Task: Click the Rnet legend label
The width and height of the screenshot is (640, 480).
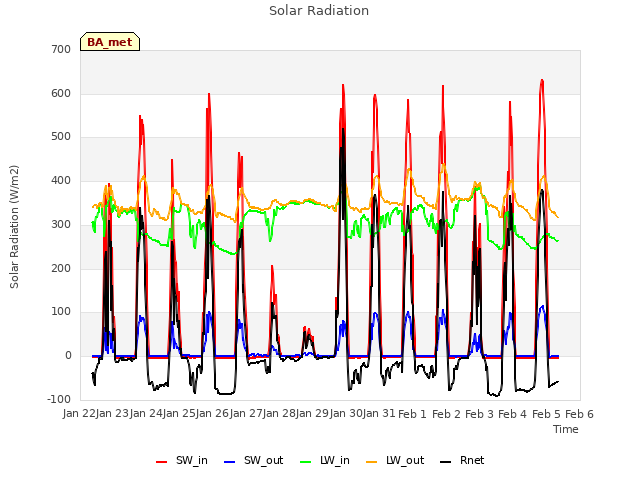Action: pos(472,460)
